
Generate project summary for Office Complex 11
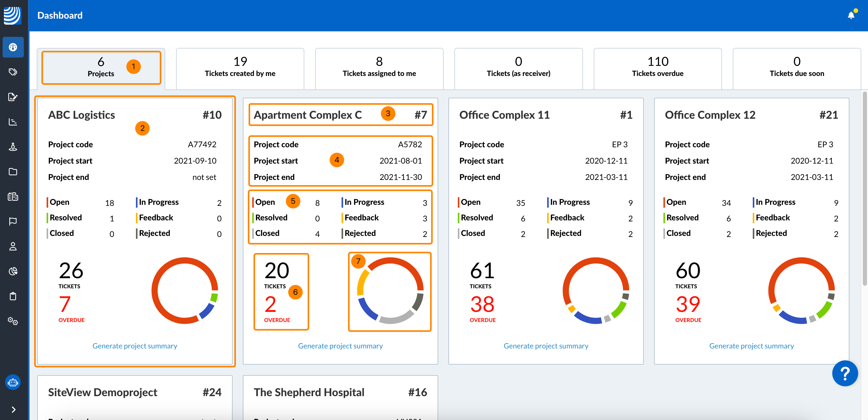(x=546, y=346)
